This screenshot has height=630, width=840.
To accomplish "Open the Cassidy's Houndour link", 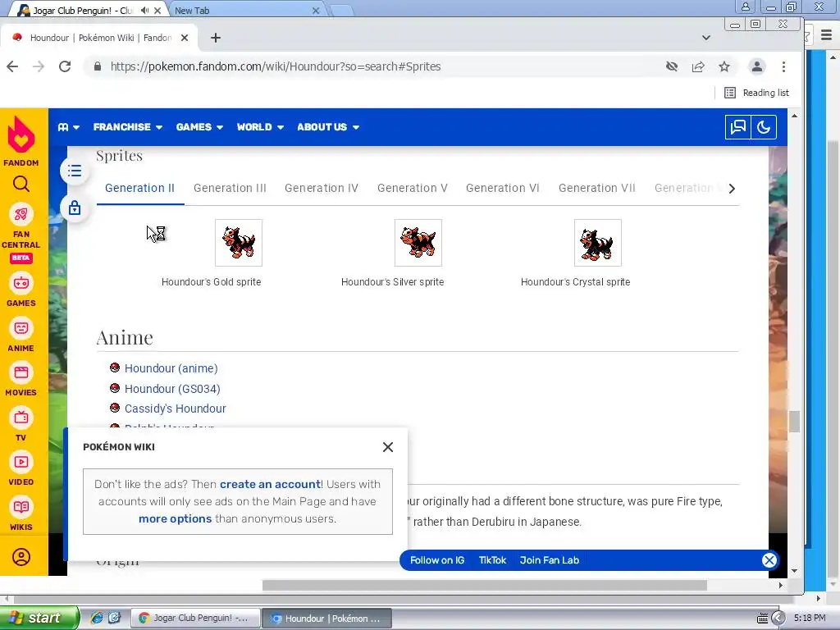I will (x=176, y=409).
